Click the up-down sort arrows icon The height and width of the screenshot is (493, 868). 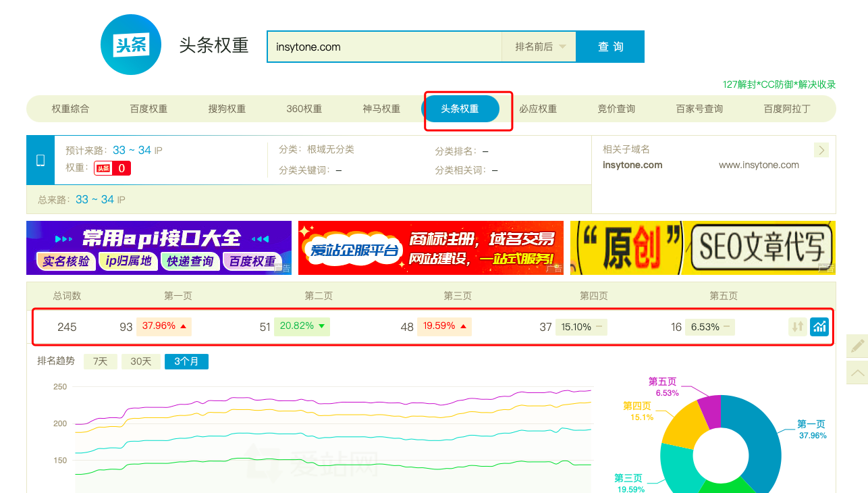click(798, 326)
